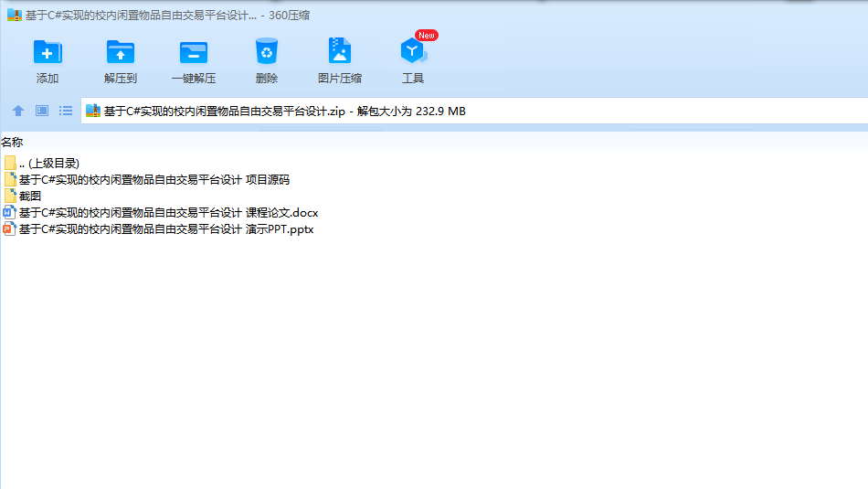Open the 图片压缩 image compression tool

pos(339,51)
